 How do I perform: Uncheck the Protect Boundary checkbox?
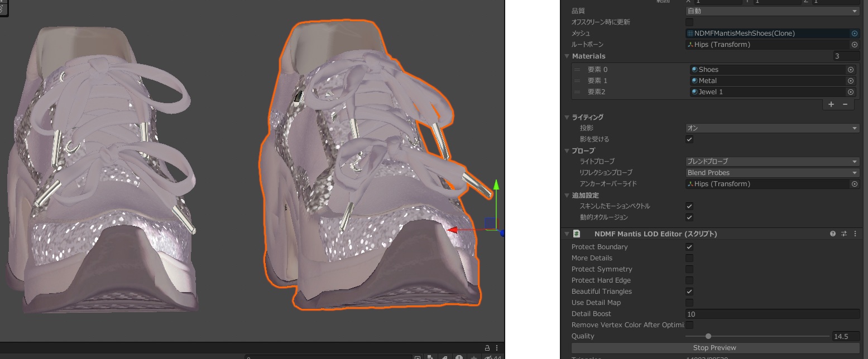pos(689,247)
